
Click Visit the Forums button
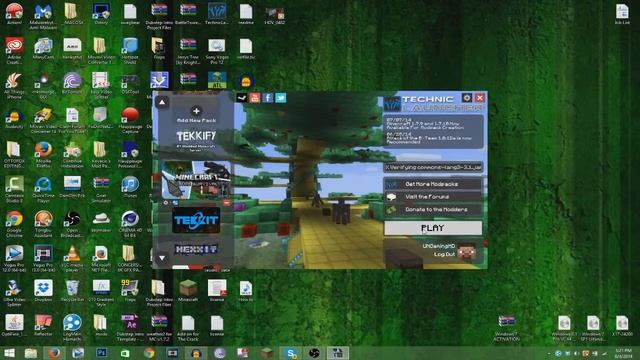(433, 197)
